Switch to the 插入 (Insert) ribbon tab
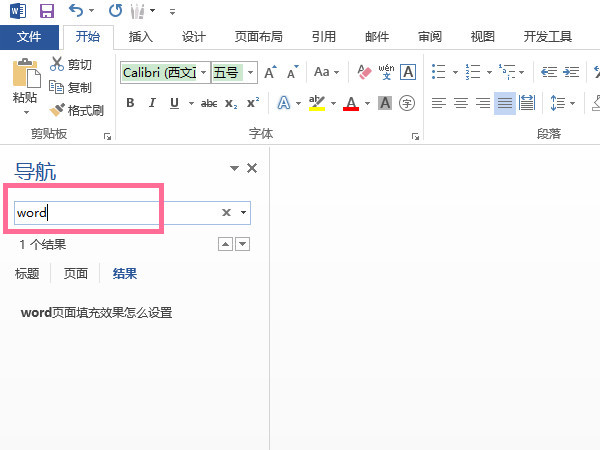Viewport: 600px width, 450px height. [141, 37]
